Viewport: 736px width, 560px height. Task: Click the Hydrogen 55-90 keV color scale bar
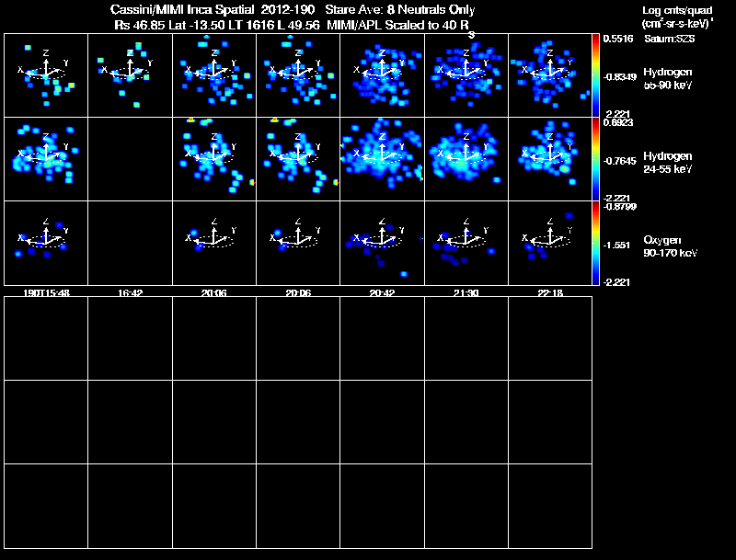(x=595, y=75)
